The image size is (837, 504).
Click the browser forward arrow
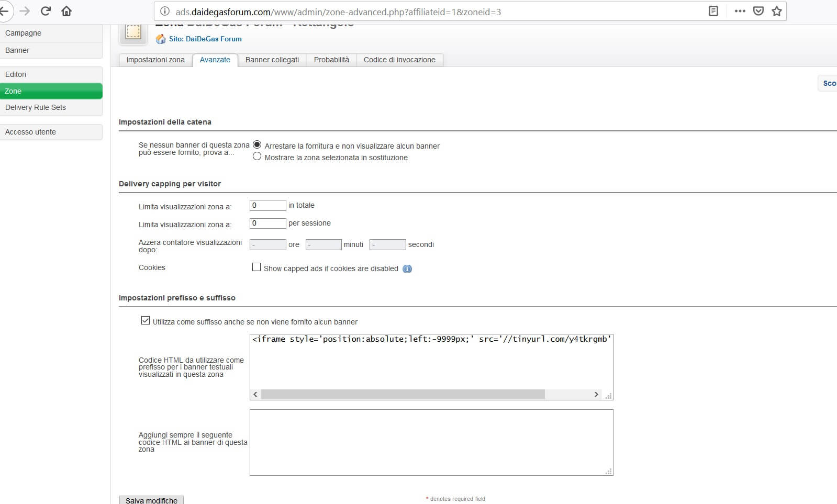point(25,11)
